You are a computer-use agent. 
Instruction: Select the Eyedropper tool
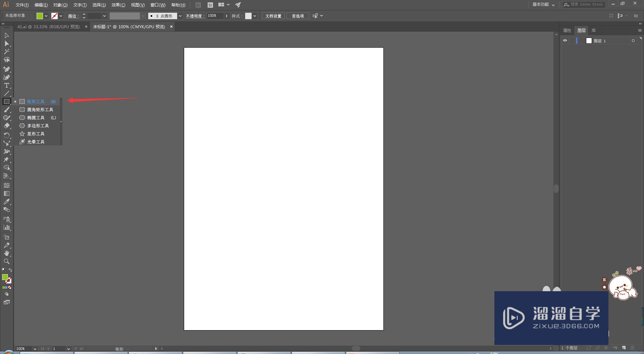7,202
